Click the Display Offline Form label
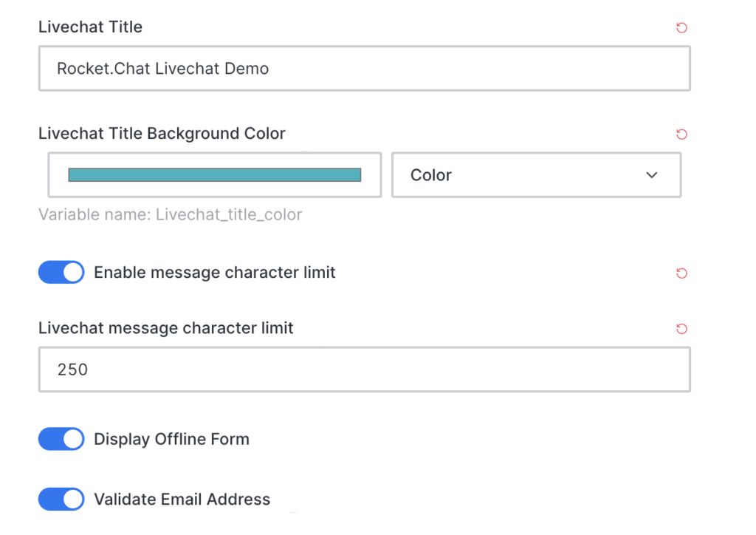 click(x=171, y=440)
